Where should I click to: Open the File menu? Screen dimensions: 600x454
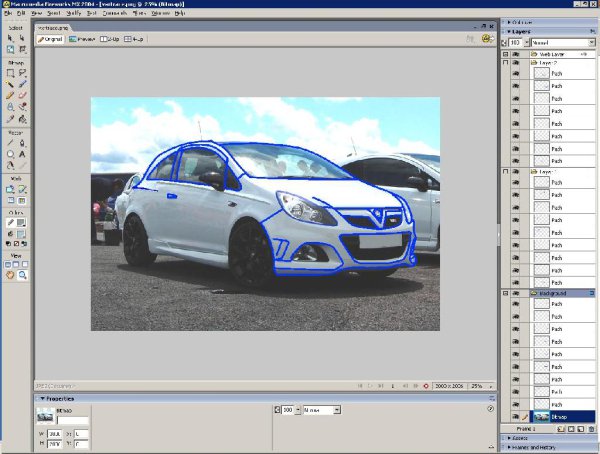pos(8,13)
